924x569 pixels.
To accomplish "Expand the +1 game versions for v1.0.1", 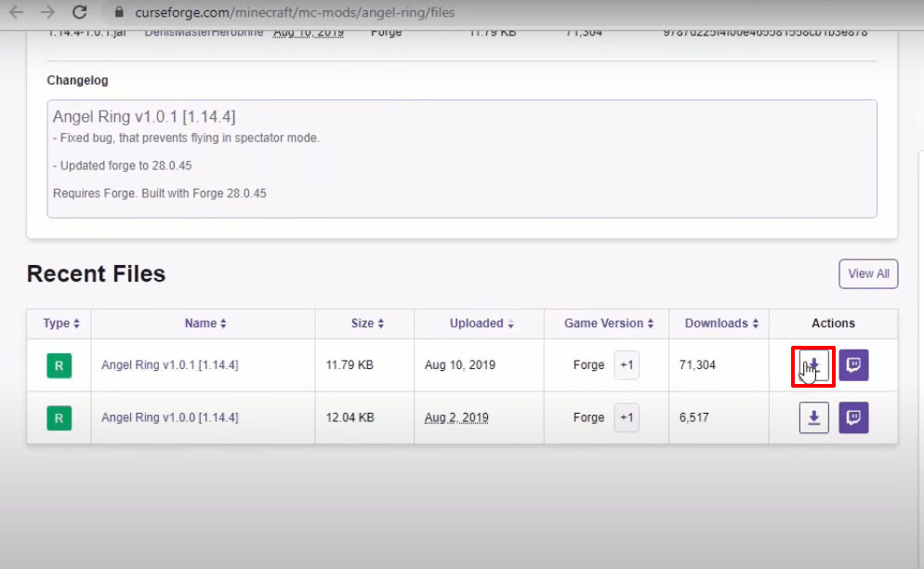I will pyautogui.click(x=627, y=365).
